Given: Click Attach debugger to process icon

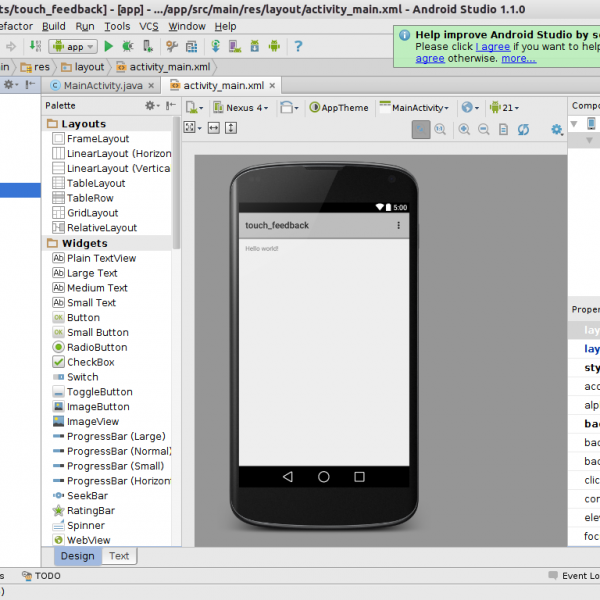Looking at the screenshot, I should pyautogui.click(x=148, y=46).
